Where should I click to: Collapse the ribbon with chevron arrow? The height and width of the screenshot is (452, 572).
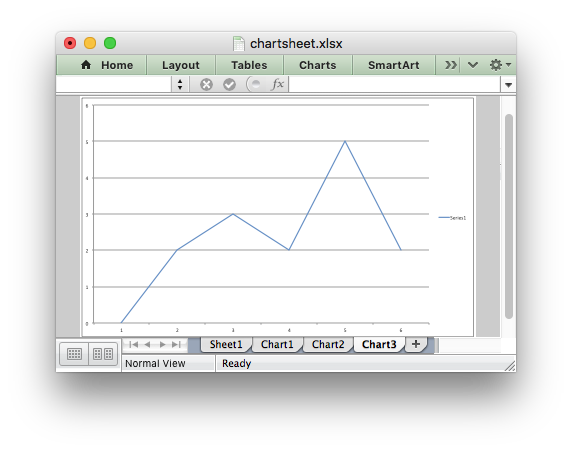pyautogui.click(x=473, y=65)
